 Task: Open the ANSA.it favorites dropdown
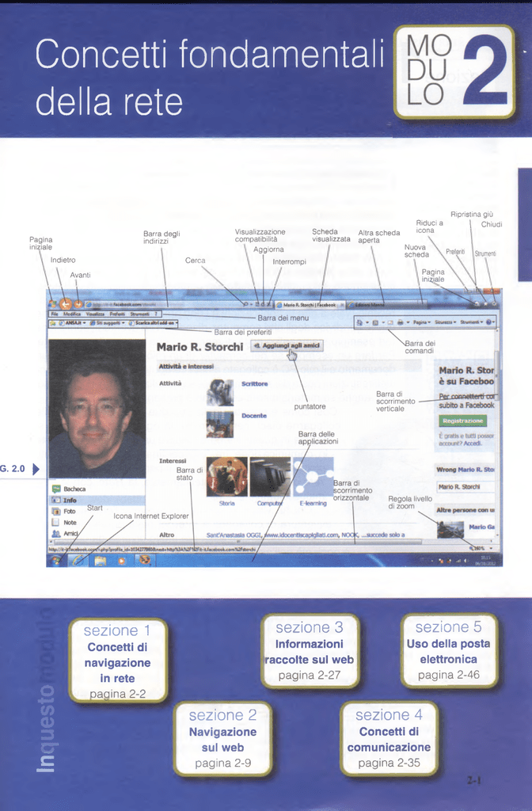coord(72,323)
